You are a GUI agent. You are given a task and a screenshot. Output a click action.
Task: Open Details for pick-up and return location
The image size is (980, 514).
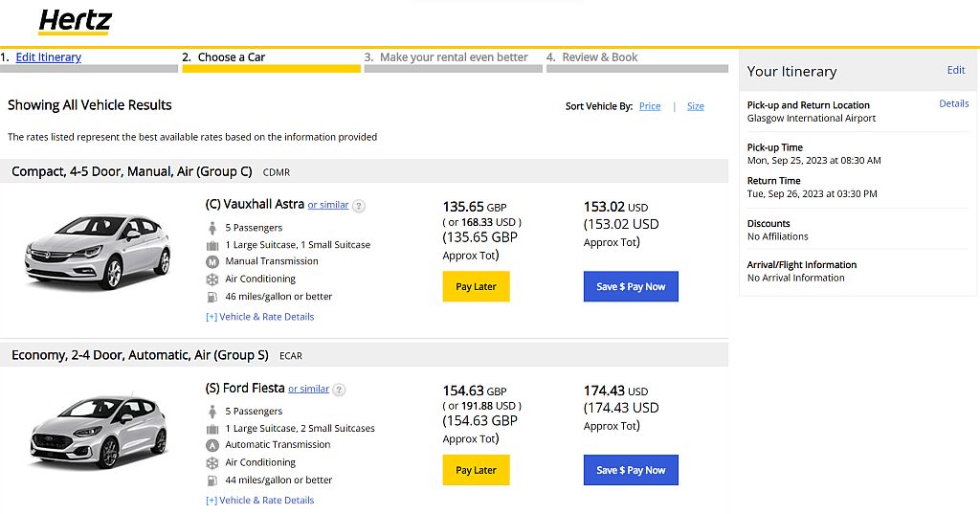point(953,103)
